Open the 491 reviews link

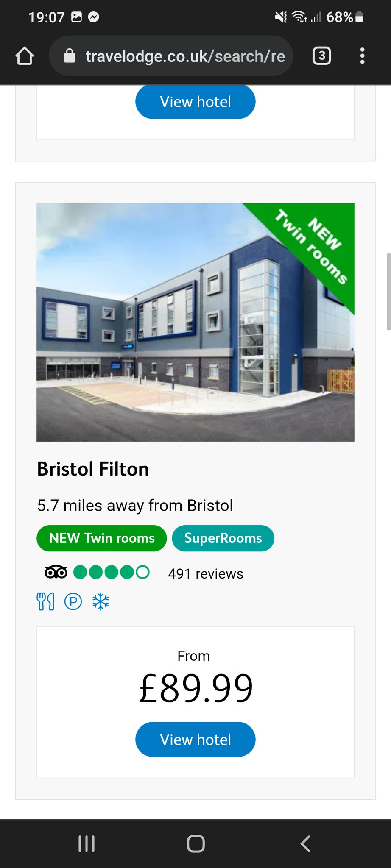click(206, 573)
